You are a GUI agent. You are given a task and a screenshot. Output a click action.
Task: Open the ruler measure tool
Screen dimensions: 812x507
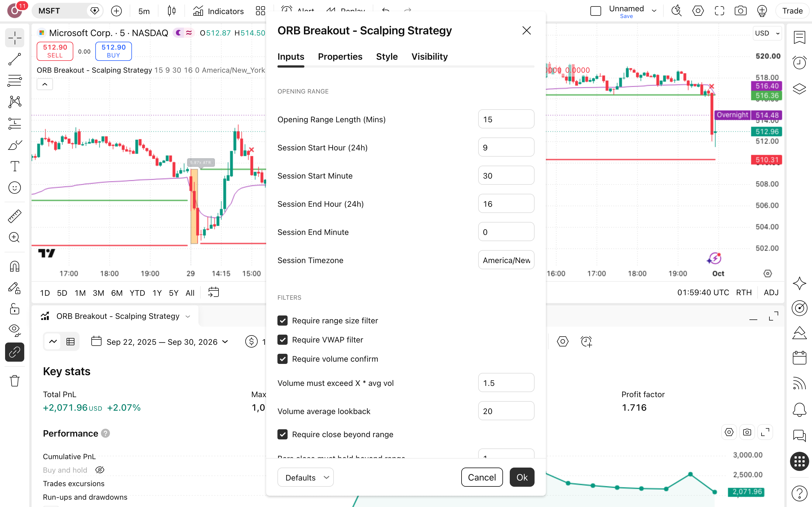pyautogui.click(x=14, y=216)
